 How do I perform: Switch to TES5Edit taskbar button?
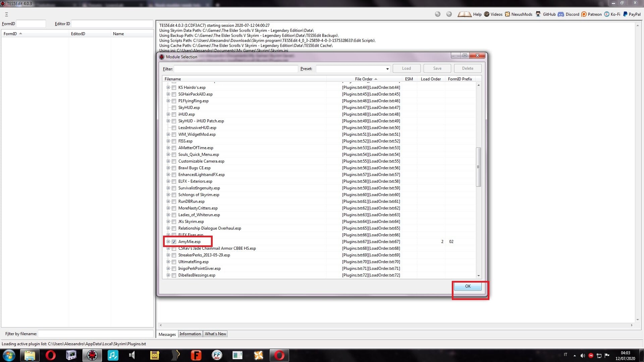(x=92, y=355)
